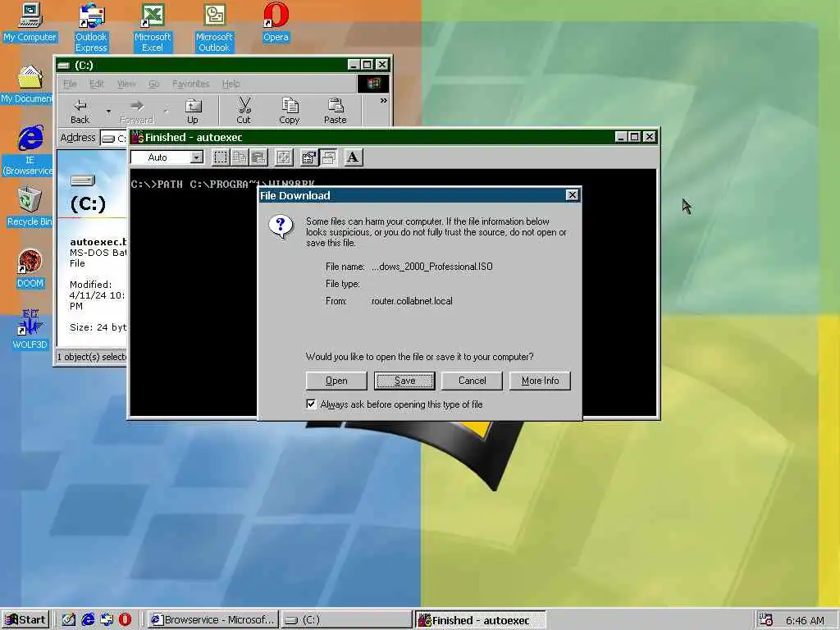This screenshot has height=630, width=840.
Task: Click Open button in File Download dialog
Action: click(336, 381)
